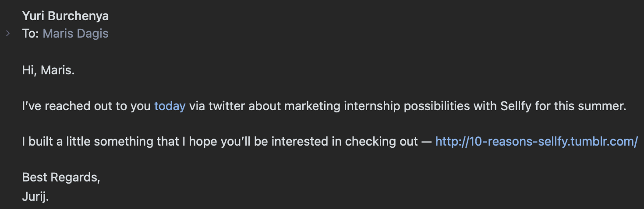Click the "To:" label in header

coord(31,33)
